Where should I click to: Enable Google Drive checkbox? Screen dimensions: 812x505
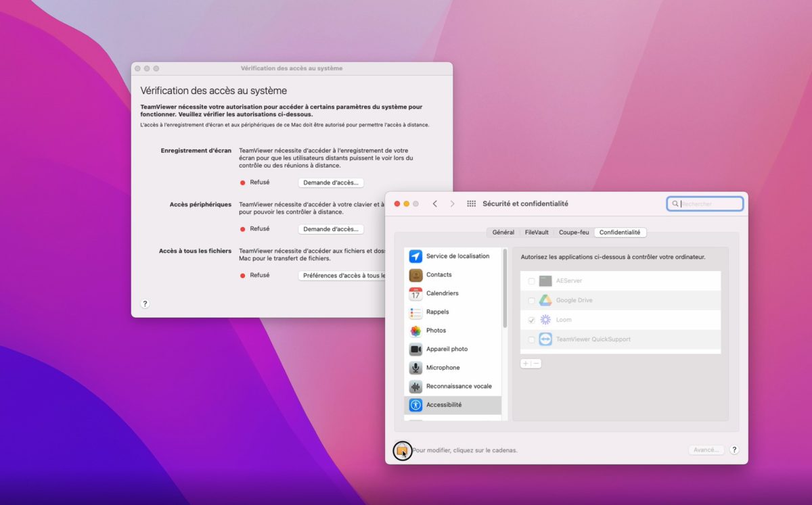531,301
